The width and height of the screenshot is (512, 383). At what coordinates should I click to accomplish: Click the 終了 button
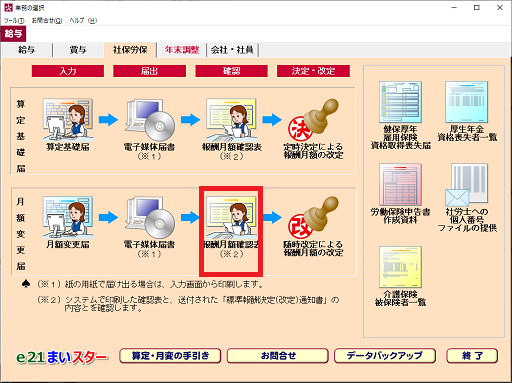472,356
